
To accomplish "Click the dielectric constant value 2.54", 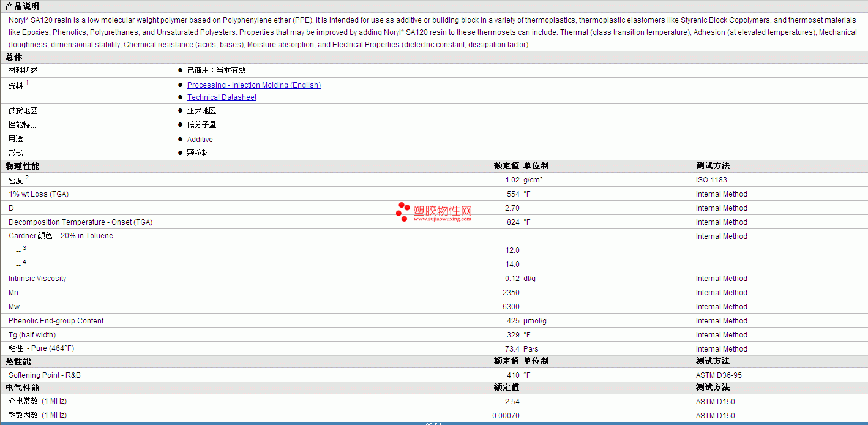I will point(512,402).
